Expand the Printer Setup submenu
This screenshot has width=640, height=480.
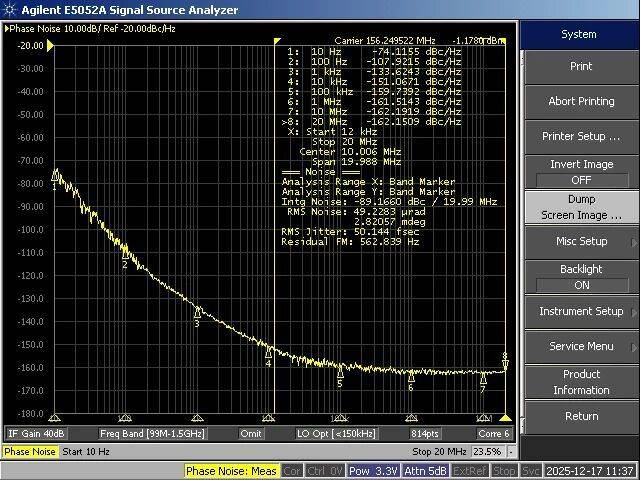click(580, 136)
